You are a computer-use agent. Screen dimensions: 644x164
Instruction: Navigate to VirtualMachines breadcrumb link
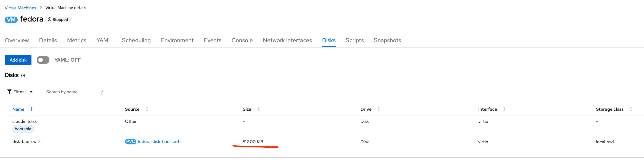coord(20,8)
